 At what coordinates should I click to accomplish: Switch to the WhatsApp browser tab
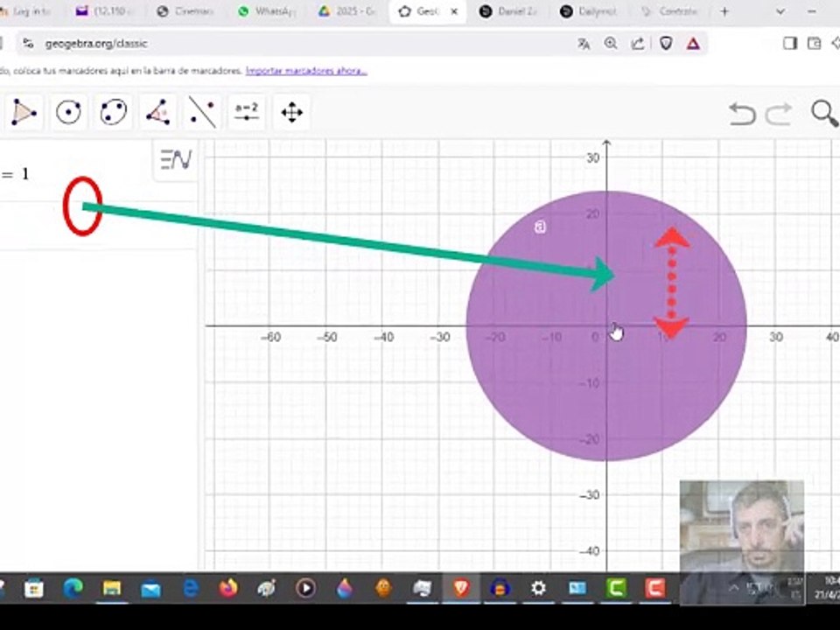pyautogui.click(x=267, y=11)
